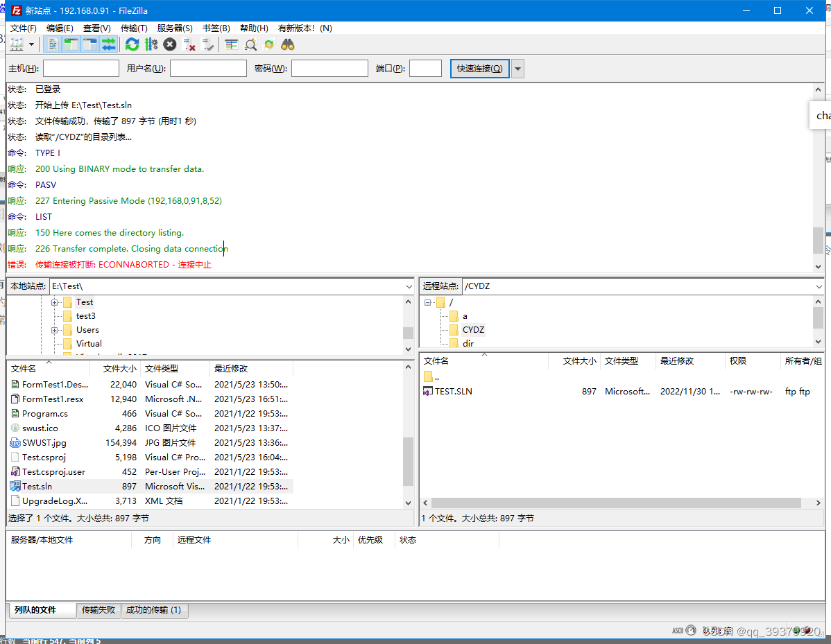Focus the 主机(H) host input field
This screenshot has height=644, width=831.
tap(81, 69)
